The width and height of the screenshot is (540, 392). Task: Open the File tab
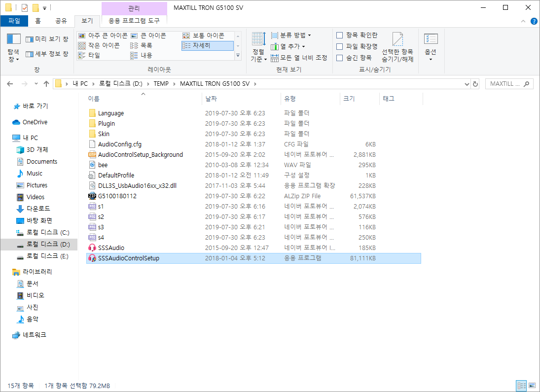14,21
